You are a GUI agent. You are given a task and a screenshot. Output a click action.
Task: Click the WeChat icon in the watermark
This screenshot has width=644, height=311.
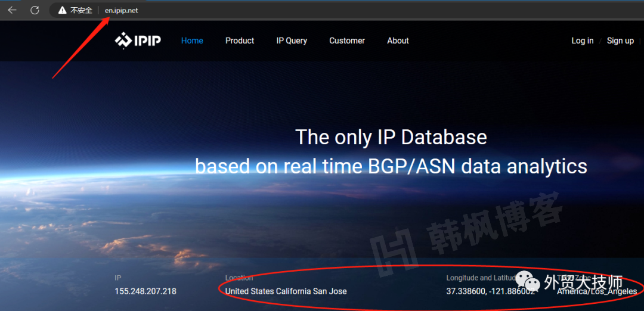[527, 282]
